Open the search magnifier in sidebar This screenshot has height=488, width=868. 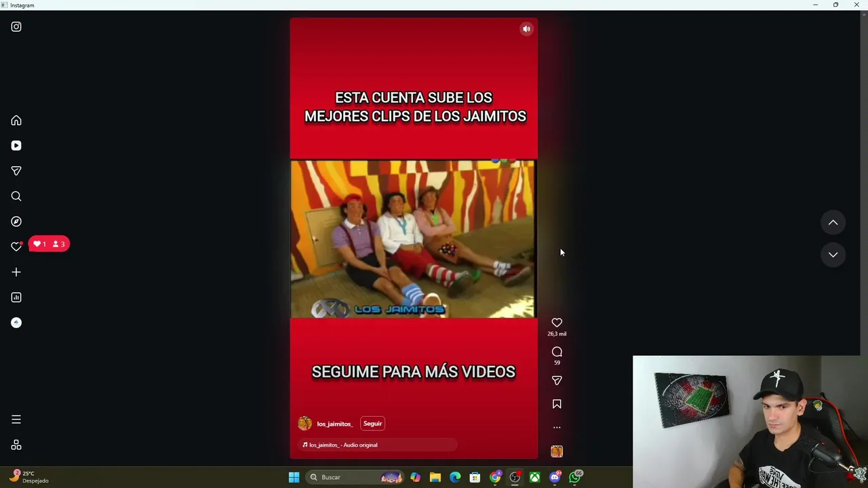pyautogui.click(x=16, y=197)
